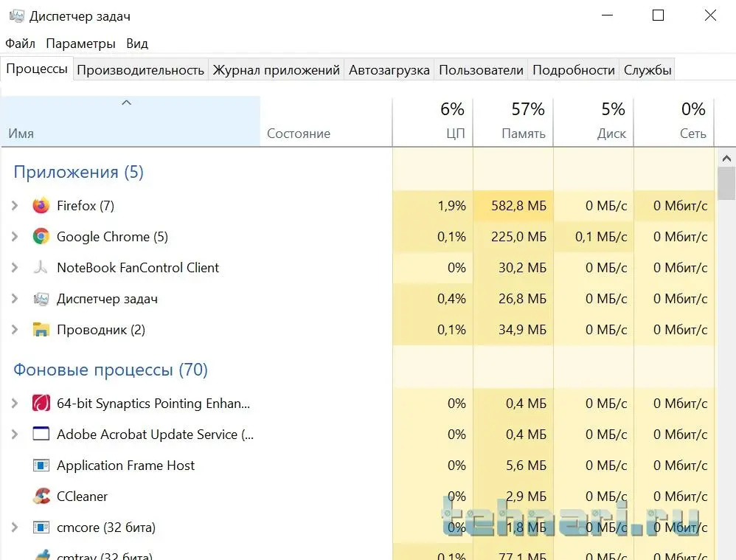This screenshot has height=560, width=736.
Task: Collapse the column header chevron above Имя
Action: click(126, 103)
